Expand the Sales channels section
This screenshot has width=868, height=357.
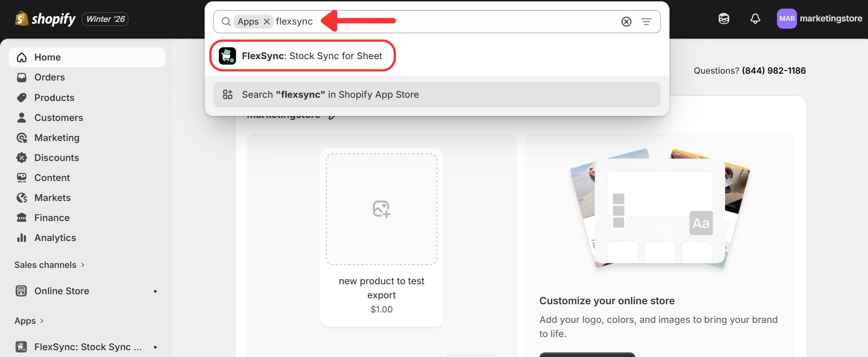click(49, 265)
